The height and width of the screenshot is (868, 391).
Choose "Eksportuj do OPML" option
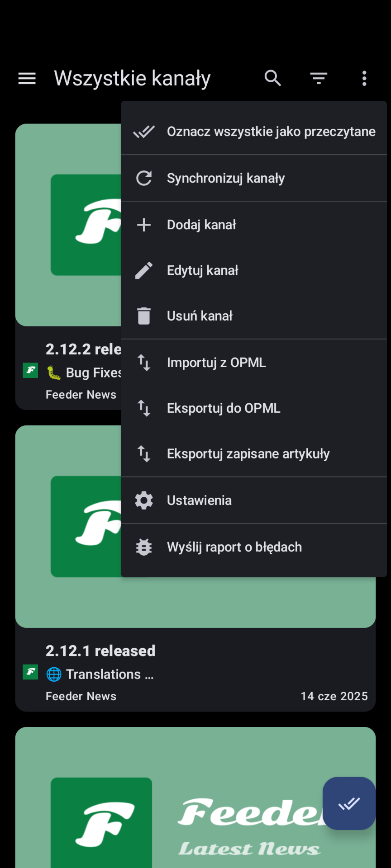pyautogui.click(x=223, y=408)
